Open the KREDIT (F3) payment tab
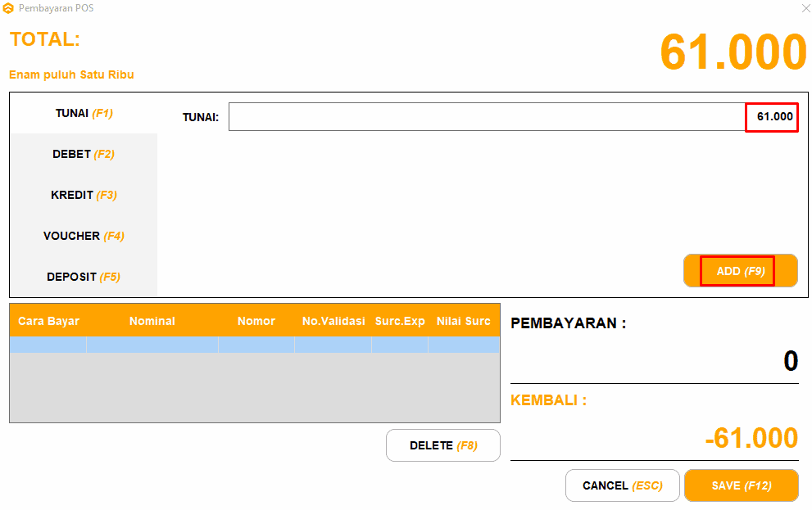Viewport: 812px width, 510px height. [84, 195]
